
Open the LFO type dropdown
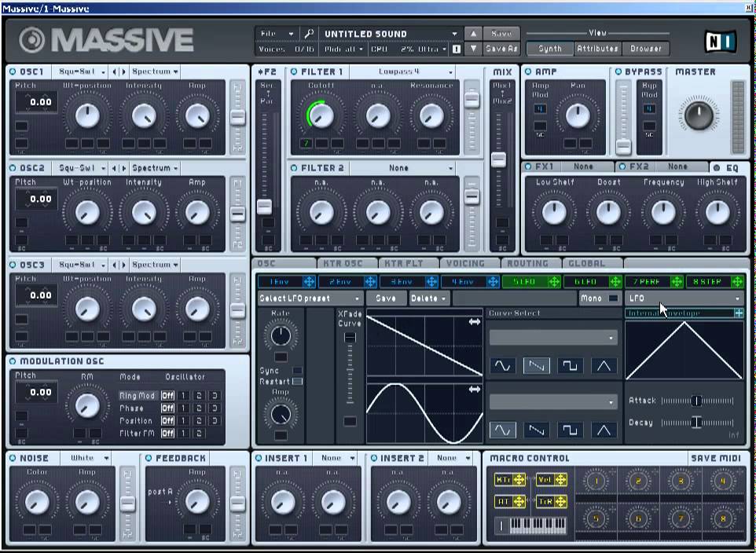[684, 298]
